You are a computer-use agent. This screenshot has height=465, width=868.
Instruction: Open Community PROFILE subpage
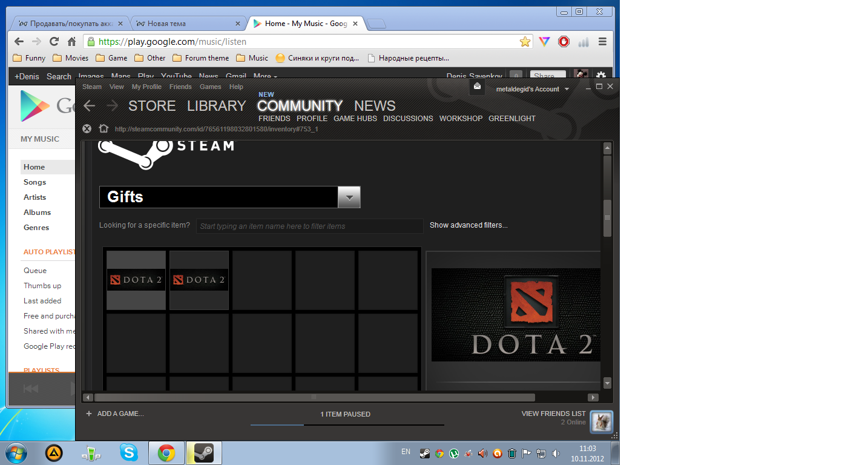point(312,119)
